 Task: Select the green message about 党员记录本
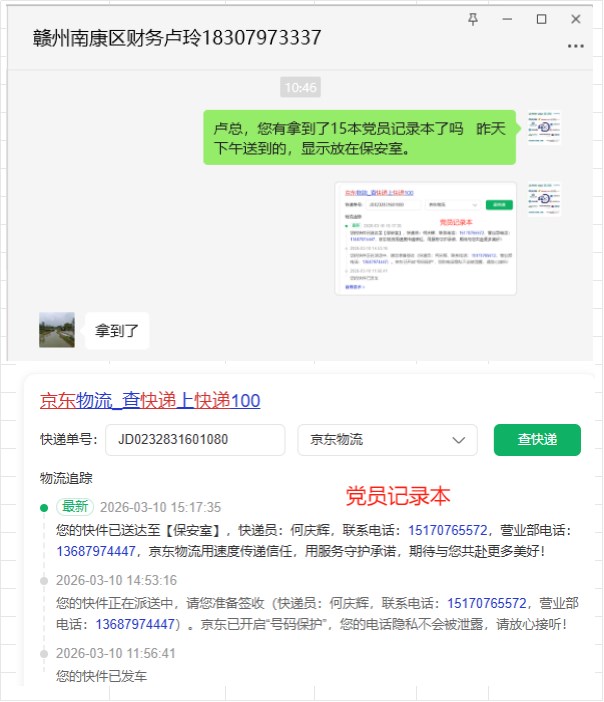pos(359,138)
